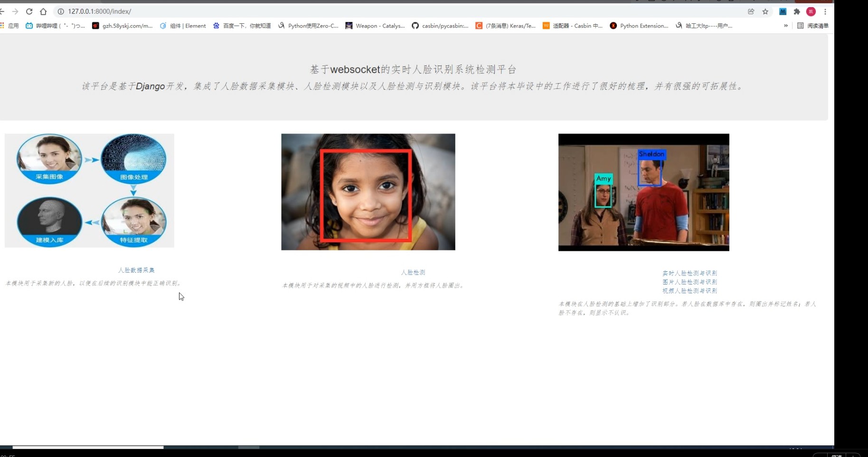Image resolution: width=868 pixels, height=457 pixels.
Task: Open the Extensions puzzle icon
Action: click(797, 11)
